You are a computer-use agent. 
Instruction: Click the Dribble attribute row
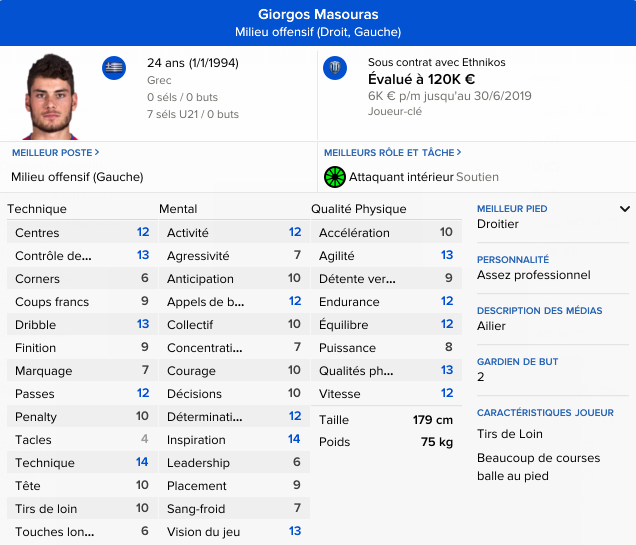pyautogui.click(x=80, y=325)
